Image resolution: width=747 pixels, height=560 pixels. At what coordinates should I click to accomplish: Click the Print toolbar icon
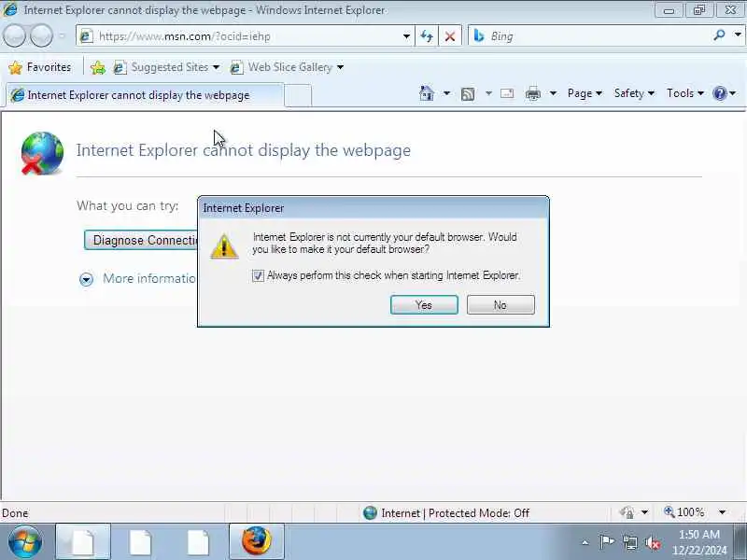pyautogui.click(x=532, y=94)
